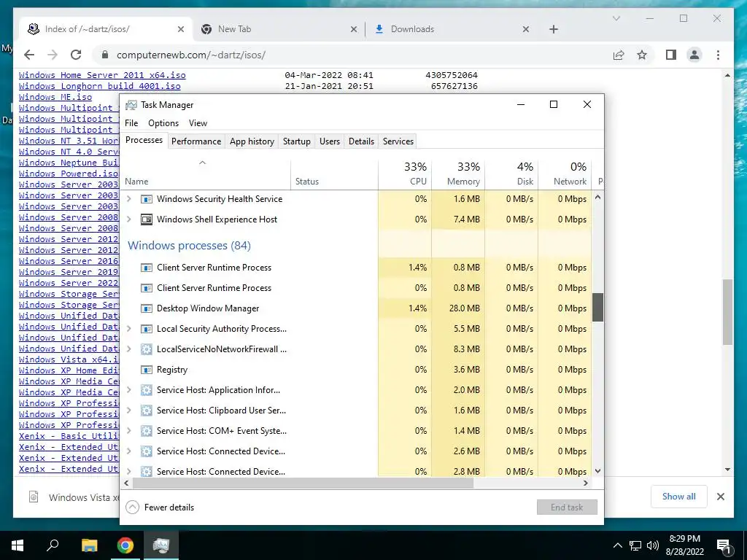Image resolution: width=747 pixels, height=560 pixels.
Task: Open Task Manager Options menu
Action: coord(163,123)
